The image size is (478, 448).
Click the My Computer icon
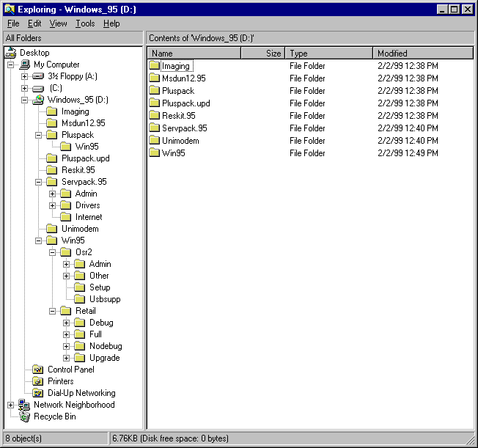(25, 65)
